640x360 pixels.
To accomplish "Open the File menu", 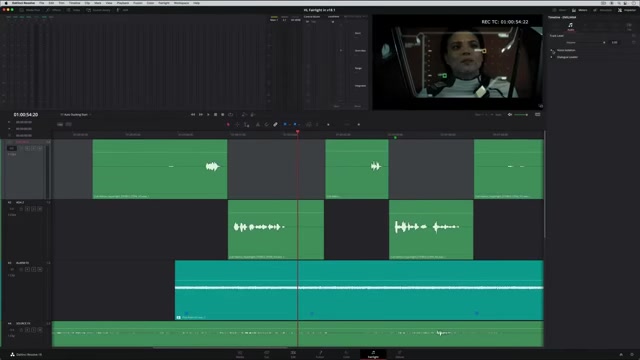I will pyautogui.click(x=42, y=3).
